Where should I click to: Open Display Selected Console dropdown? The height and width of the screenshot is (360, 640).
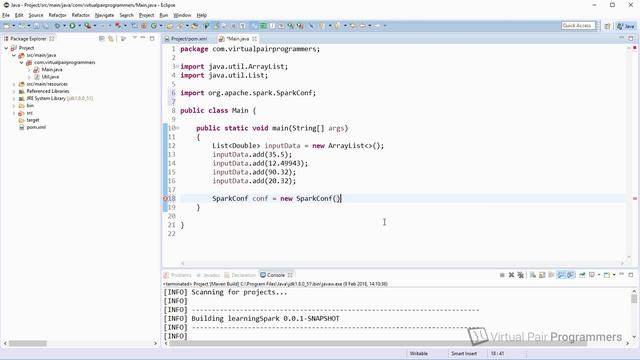(599, 275)
